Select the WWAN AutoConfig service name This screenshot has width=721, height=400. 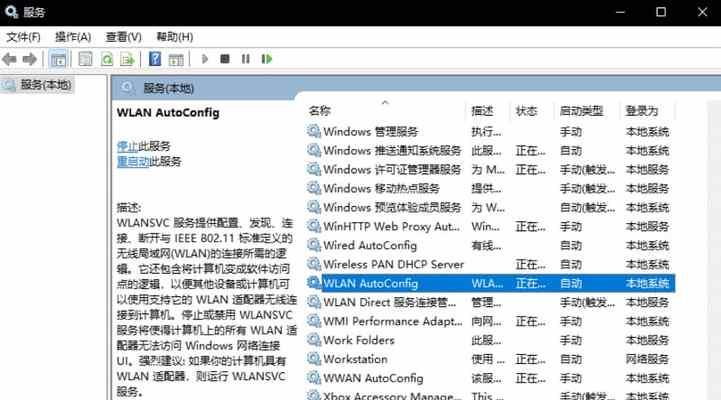[x=373, y=378]
